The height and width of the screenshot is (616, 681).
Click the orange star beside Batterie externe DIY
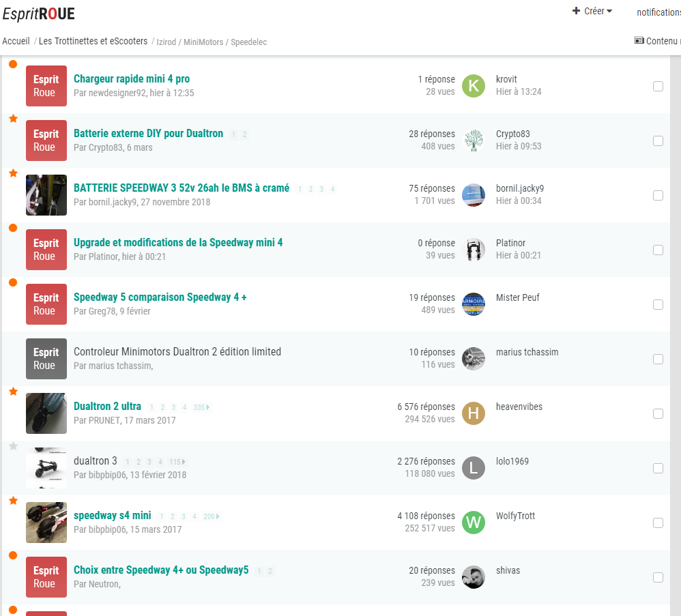[14, 119]
